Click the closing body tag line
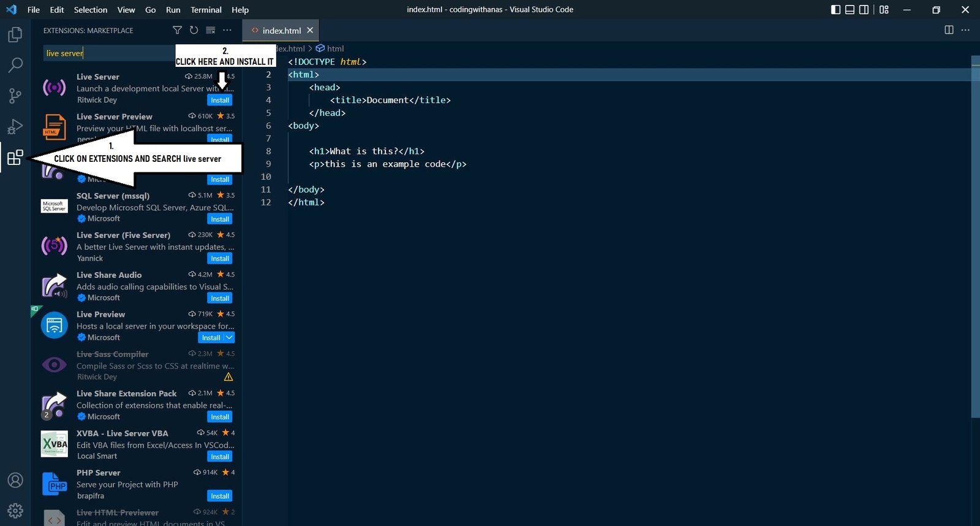The width and height of the screenshot is (980, 526). (306, 189)
